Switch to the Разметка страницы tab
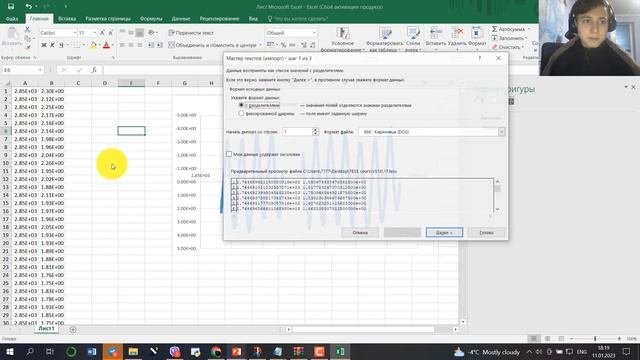The width and height of the screenshot is (640, 360). tap(108, 19)
